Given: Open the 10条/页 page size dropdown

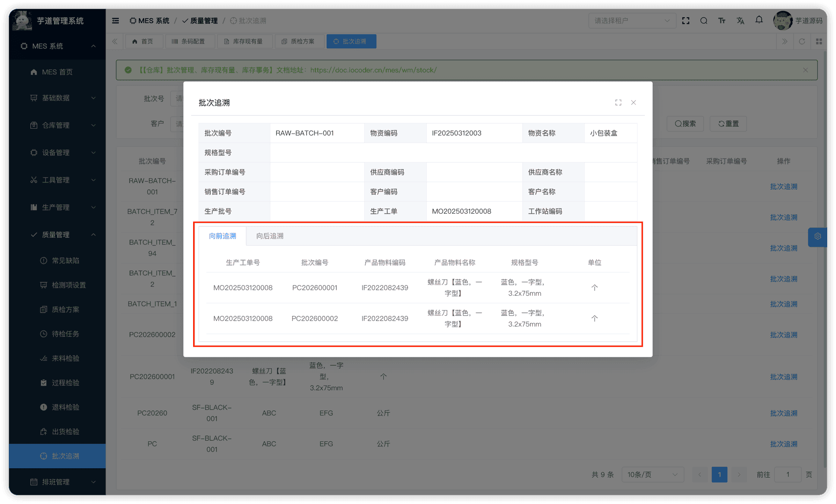Looking at the screenshot, I should click(652, 475).
